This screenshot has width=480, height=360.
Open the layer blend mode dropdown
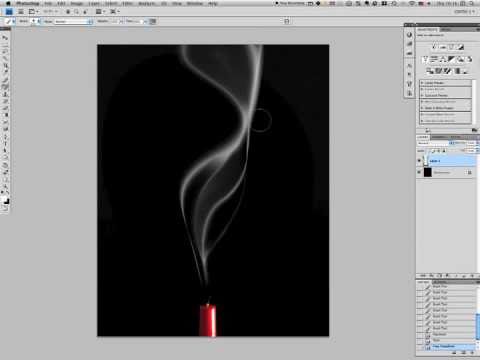point(436,143)
